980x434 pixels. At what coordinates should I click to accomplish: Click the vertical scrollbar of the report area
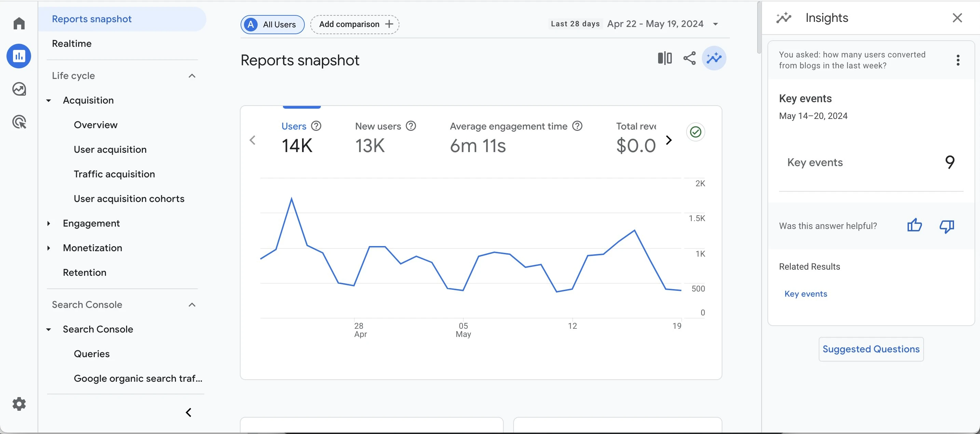[758, 27]
